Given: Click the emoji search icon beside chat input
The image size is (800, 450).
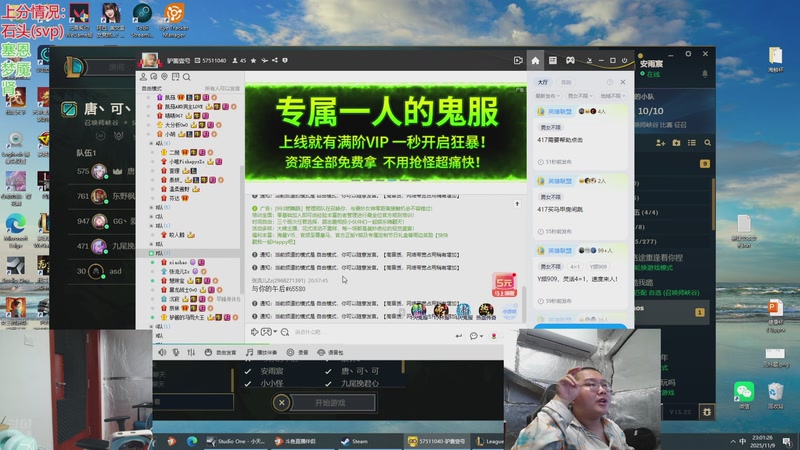Looking at the screenshot, I should point(285,332).
